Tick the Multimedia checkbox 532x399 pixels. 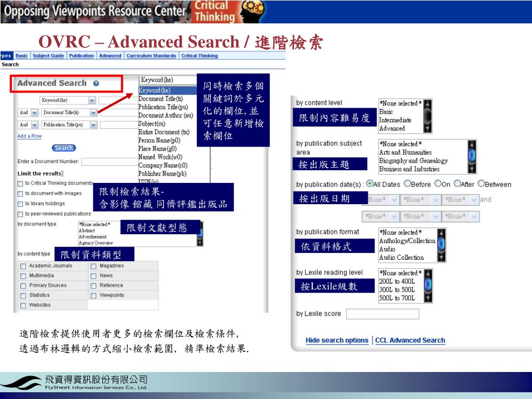click(x=23, y=276)
